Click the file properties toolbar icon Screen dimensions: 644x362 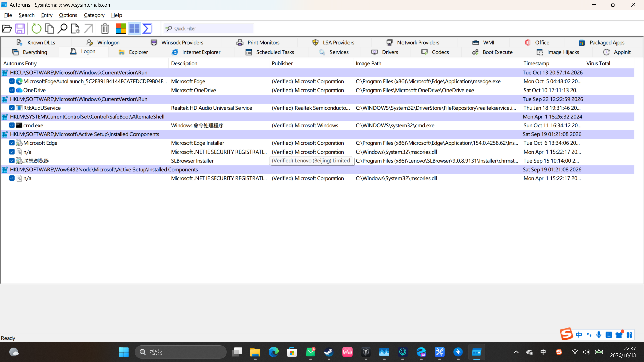(x=75, y=28)
